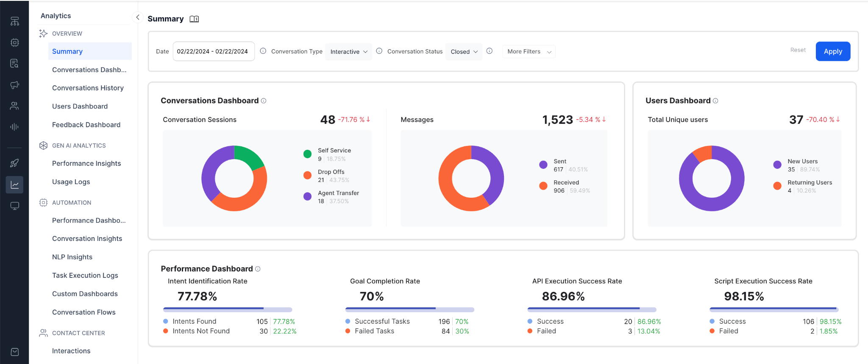This screenshot has height=364, width=868.
Task: Click the rocket deploy icon in left rail
Action: pyautogui.click(x=14, y=163)
